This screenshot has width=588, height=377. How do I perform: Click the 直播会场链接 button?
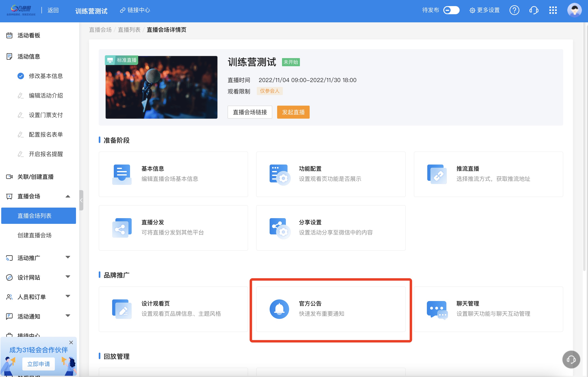tap(250, 112)
